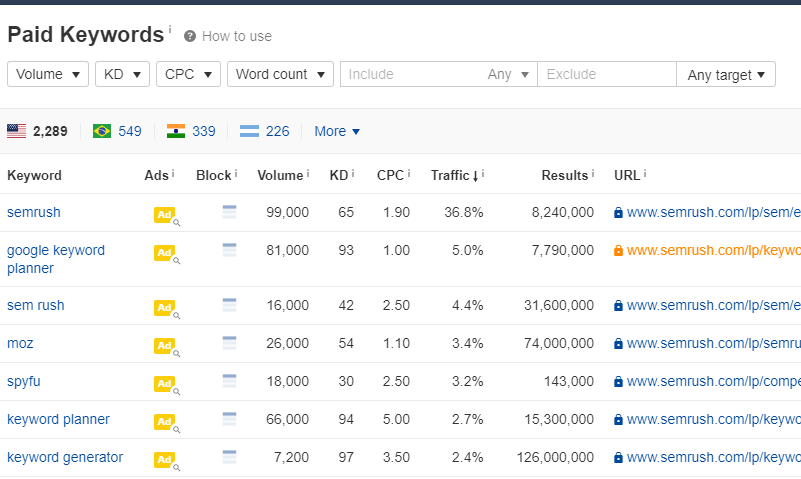
Task: Open the orange URL in google keyword planner row
Action: tap(714, 250)
